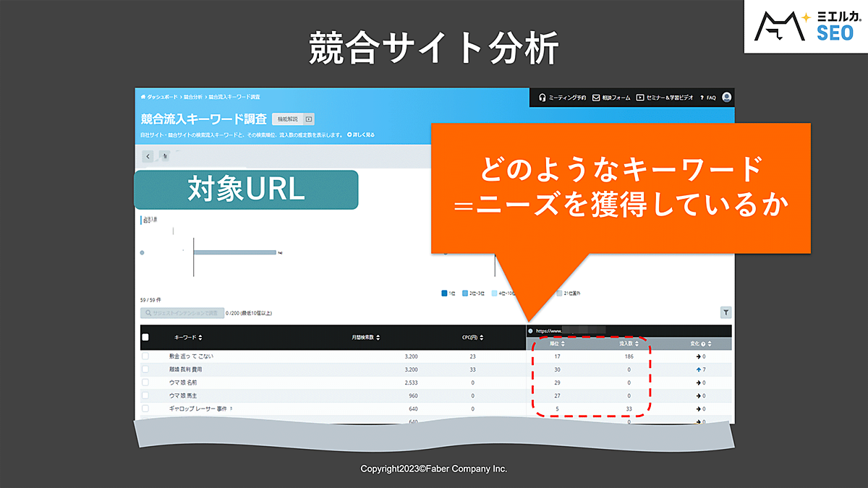Click the filter funnel icon above table
Viewport: 868px width, 488px height.
(x=726, y=312)
